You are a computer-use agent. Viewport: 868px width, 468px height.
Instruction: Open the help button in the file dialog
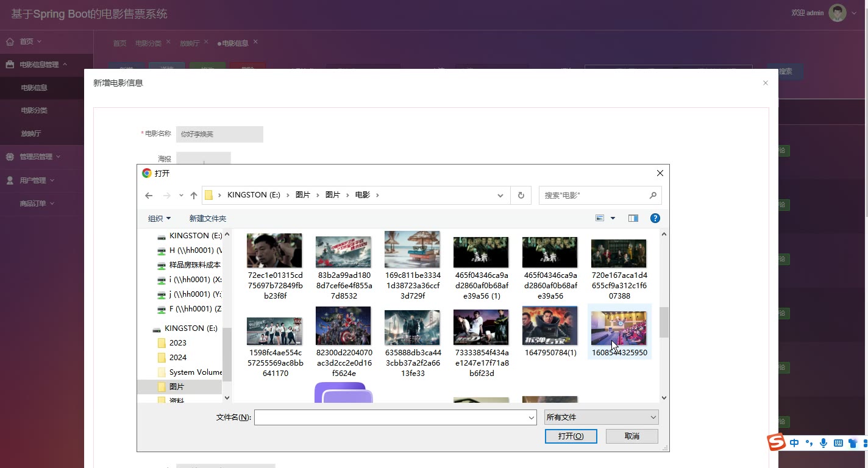pyautogui.click(x=655, y=218)
